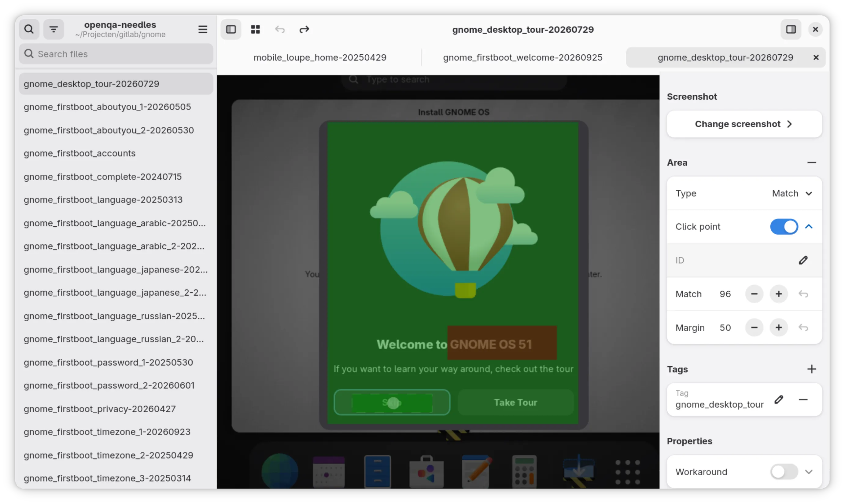
Task: Switch to mobile_loupe_home-20250429 tab
Action: [x=319, y=57]
